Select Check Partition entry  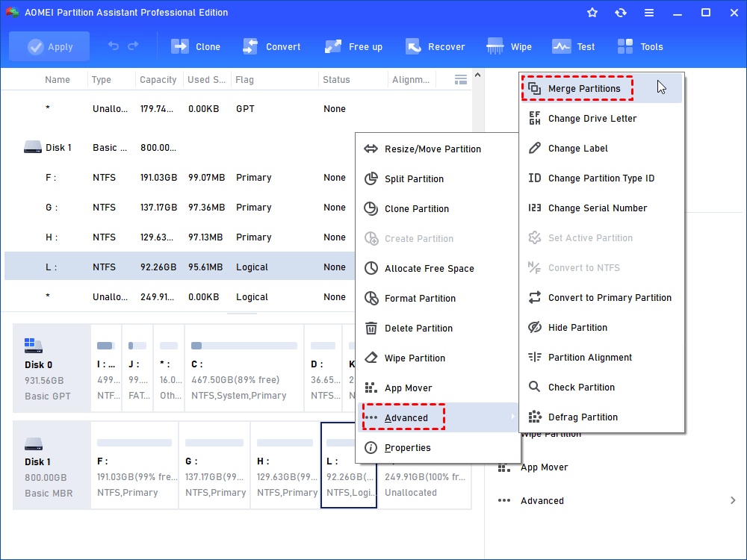coord(601,387)
